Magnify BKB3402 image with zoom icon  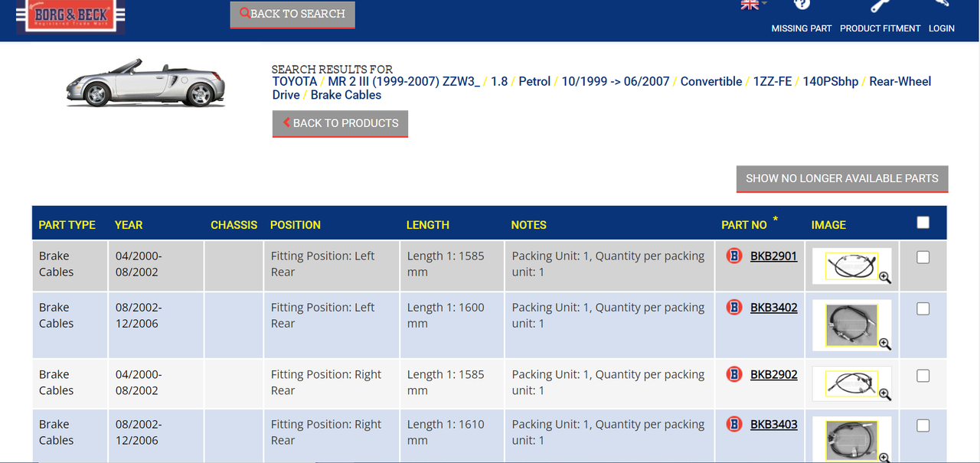click(885, 344)
